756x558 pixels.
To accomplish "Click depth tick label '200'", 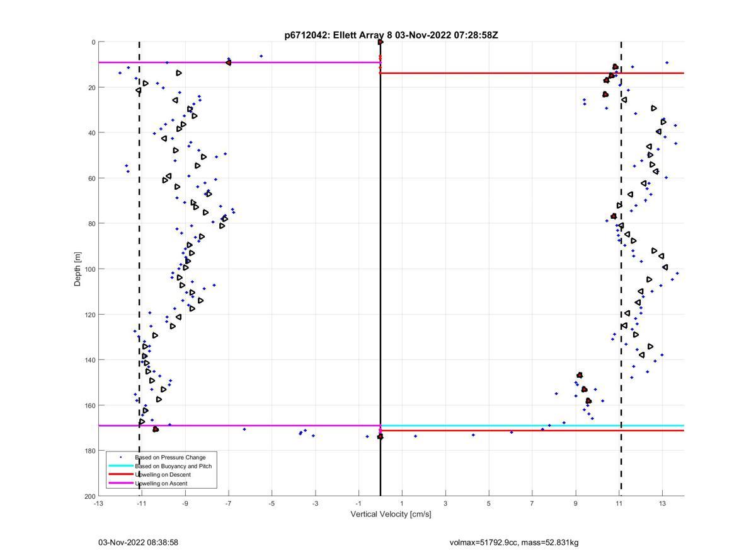I will [89, 496].
